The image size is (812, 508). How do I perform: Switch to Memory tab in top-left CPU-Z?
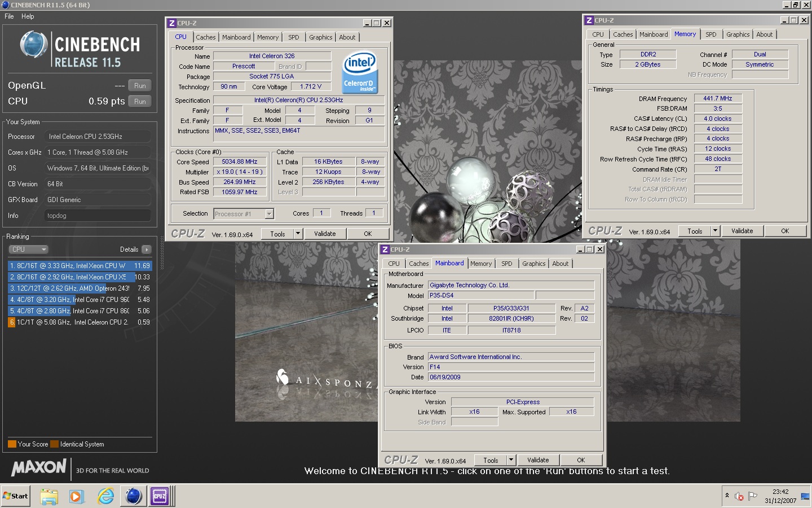pos(268,37)
